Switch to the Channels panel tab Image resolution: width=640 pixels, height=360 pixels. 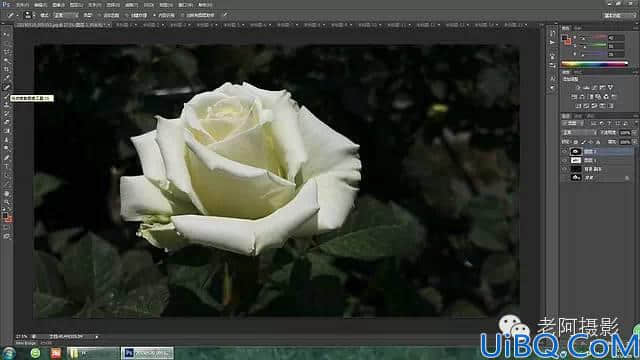coord(578,116)
